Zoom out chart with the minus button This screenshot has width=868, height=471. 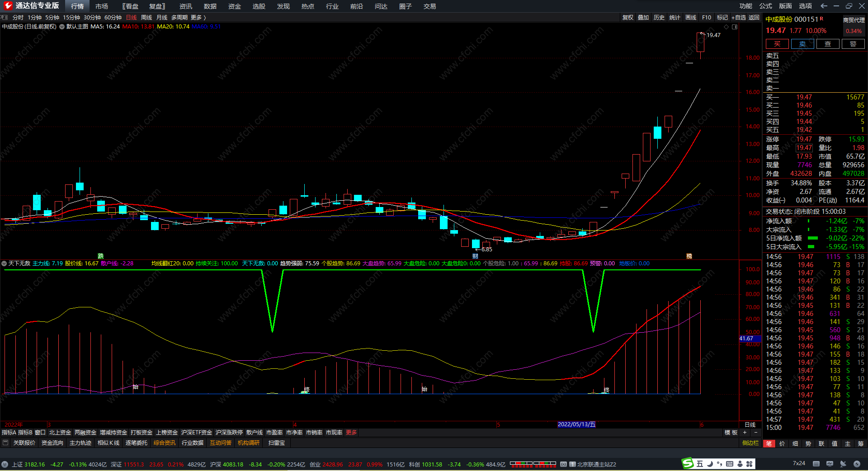pyautogui.click(x=755, y=433)
